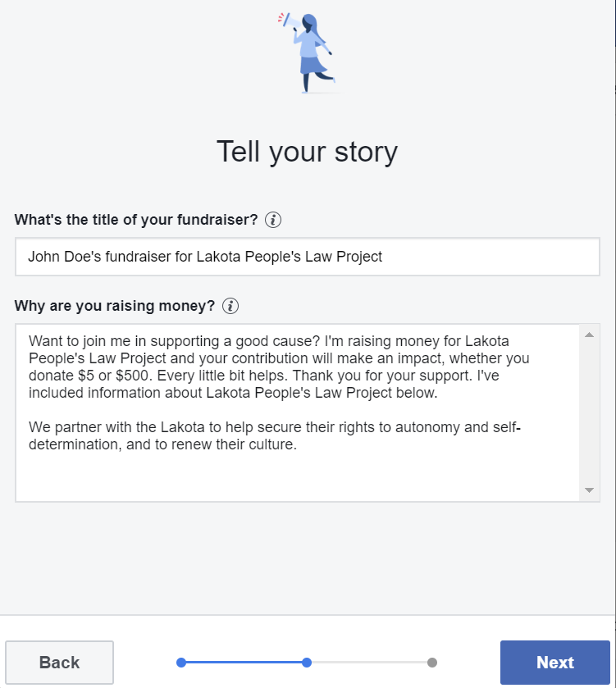Go back with the Back button

[x=60, y=663]
